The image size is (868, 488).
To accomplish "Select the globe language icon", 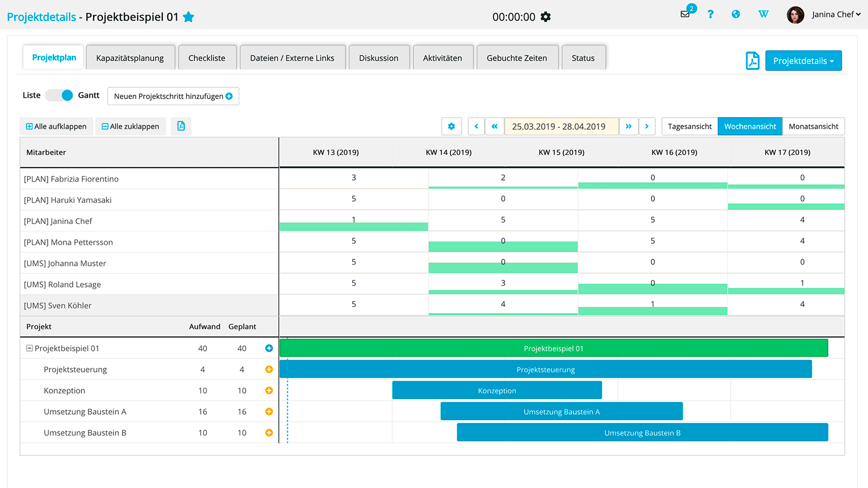I will click(x=736, y=14).
